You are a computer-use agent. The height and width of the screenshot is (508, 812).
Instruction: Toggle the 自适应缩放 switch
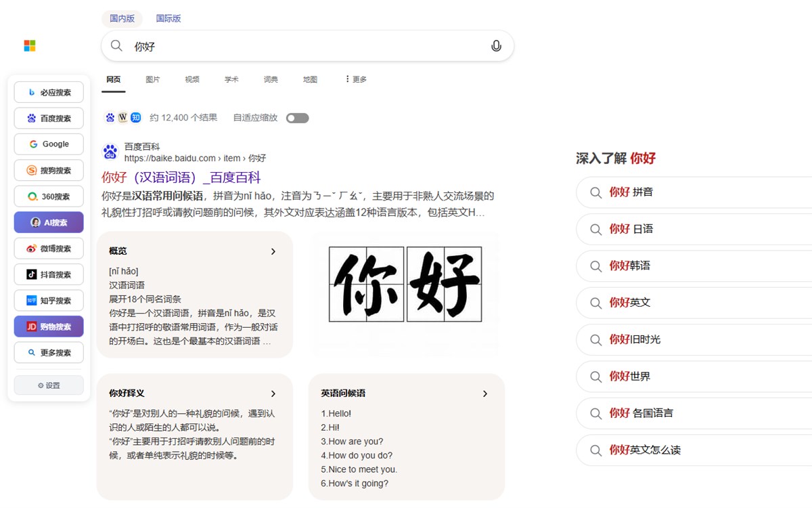(297, 118)
